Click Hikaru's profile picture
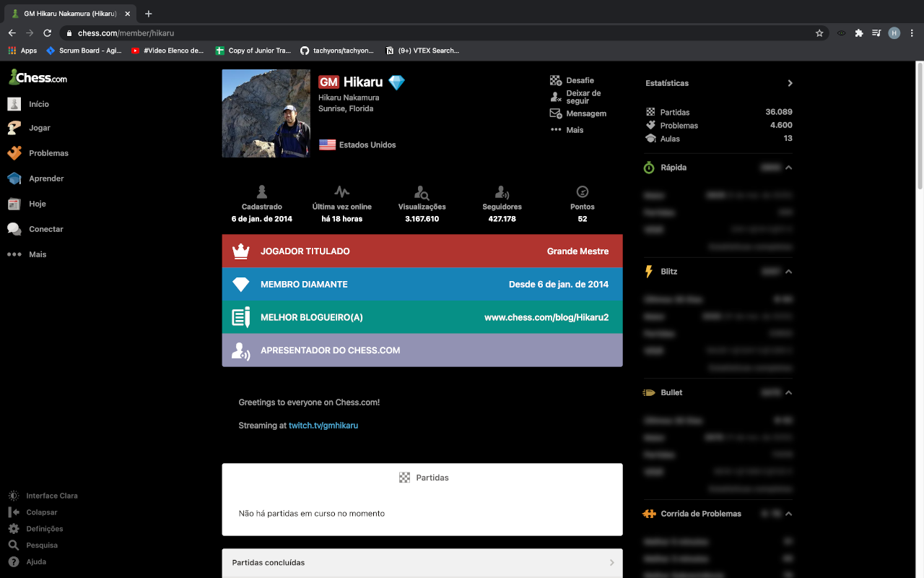This screenshot has width=924, height=578. coord(266,113)
